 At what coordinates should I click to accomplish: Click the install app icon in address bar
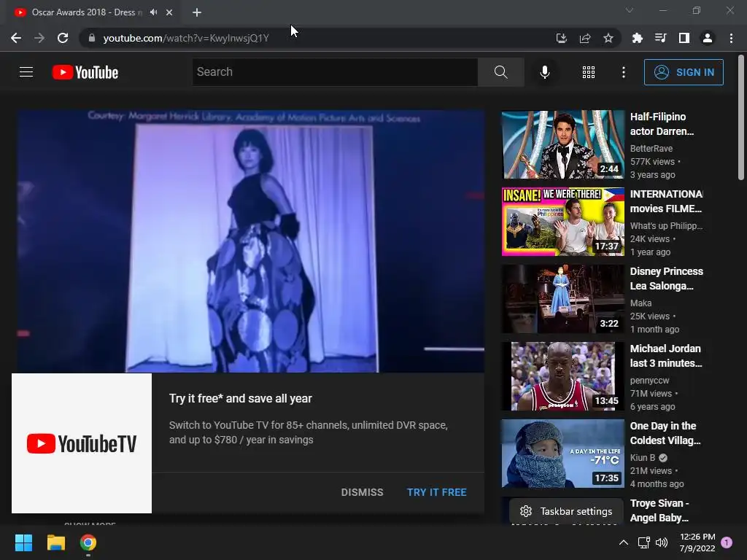coord(562,38)
